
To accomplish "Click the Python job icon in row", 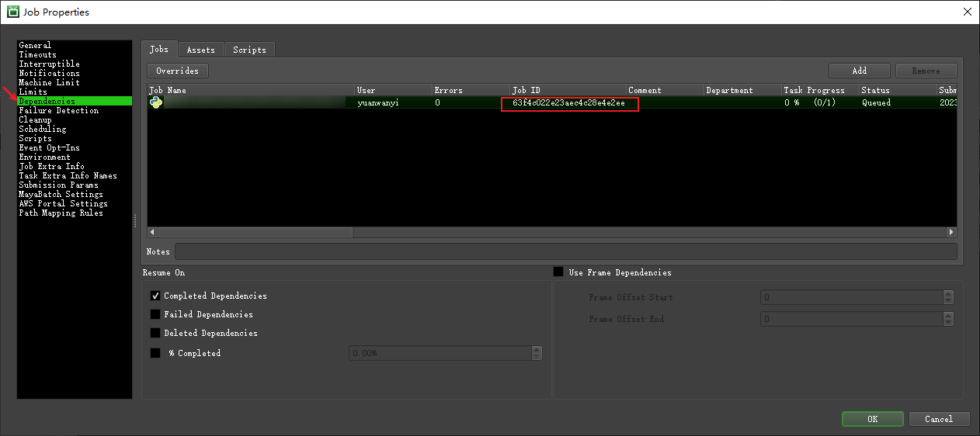I will (156, 102).
